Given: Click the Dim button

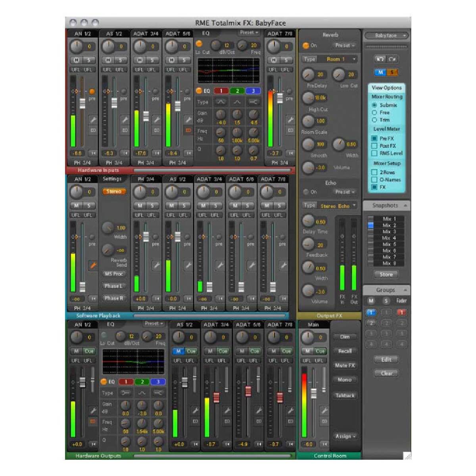Looking at the screenshot, I should click(345, 337).
